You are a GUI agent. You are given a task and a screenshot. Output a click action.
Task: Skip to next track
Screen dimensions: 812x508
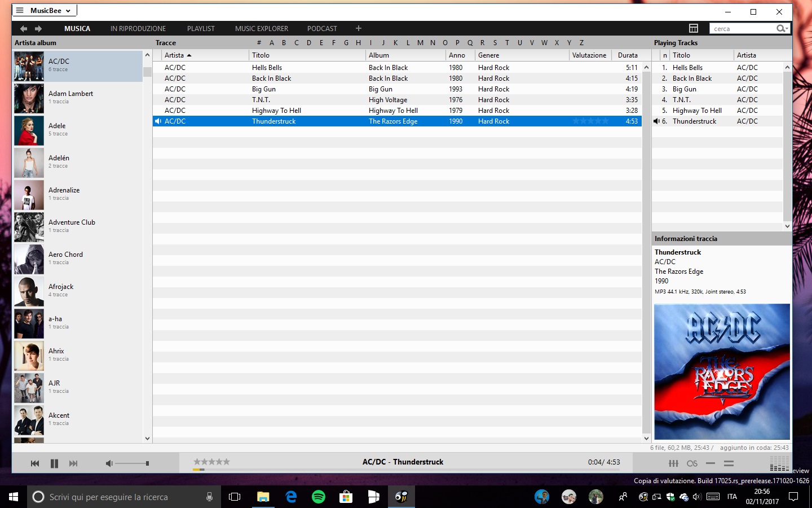(73, 463)
